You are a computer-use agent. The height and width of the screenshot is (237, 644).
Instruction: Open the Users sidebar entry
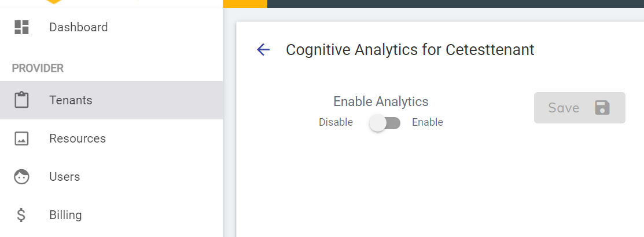64,177
